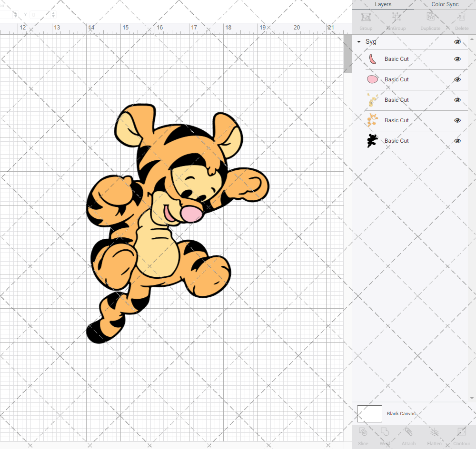Click the Y position stepper arrows
476x449 pixels.
click(x=53, y=15)
